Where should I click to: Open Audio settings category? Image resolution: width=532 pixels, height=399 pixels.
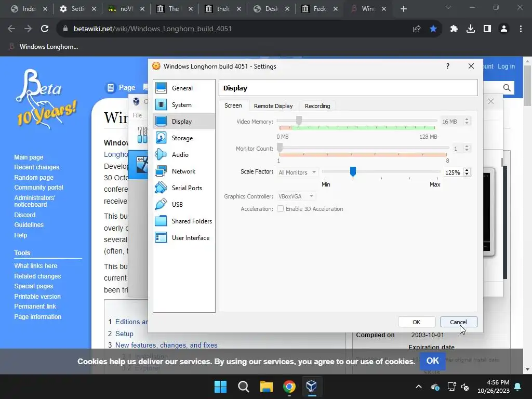pyautogui.click(x=184, y=155)
